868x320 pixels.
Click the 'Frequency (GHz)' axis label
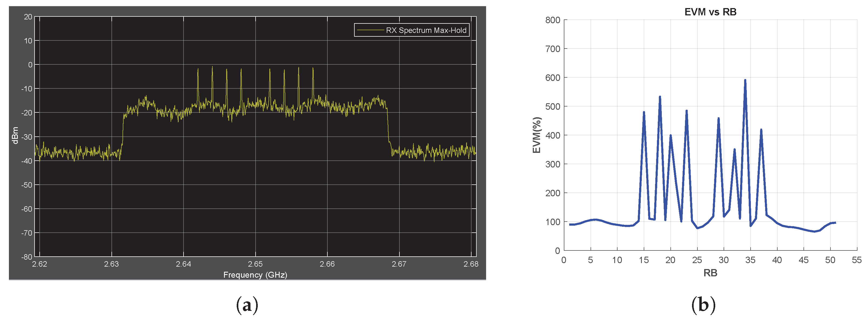pos(255,275)
